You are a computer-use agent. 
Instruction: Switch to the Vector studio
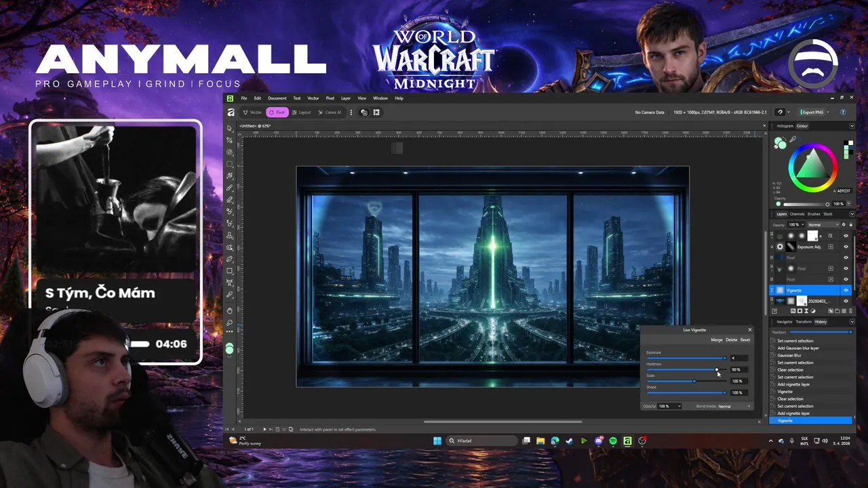252,112
